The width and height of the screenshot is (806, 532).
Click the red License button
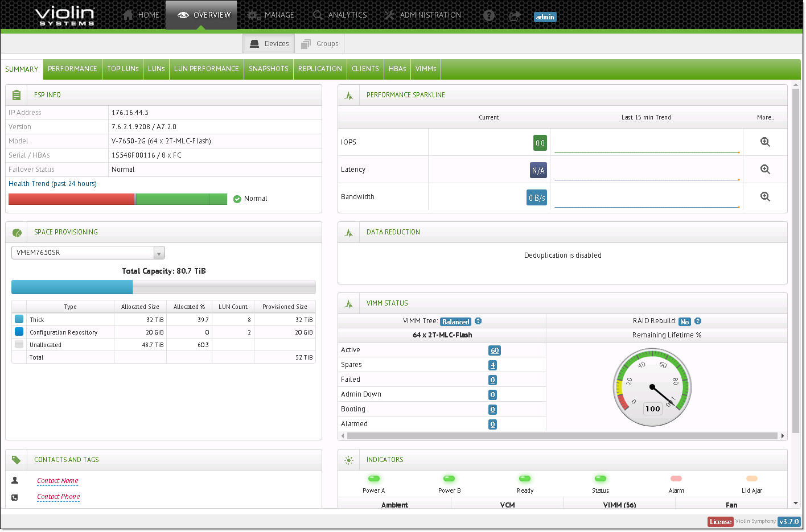(x=720, y=522)
